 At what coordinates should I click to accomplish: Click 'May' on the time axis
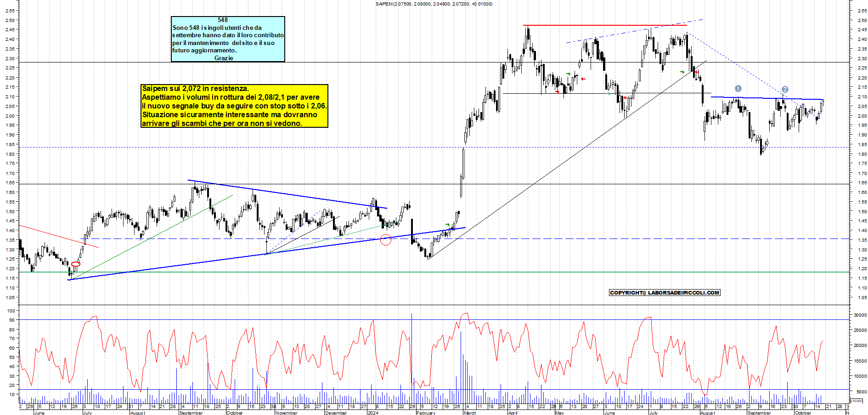tap(559, 413)
